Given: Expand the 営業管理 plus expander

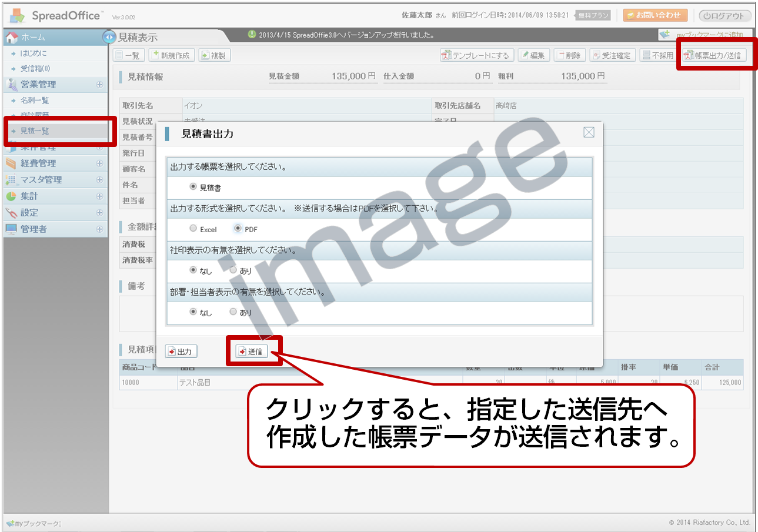Looking at the screenshot, I should tap(99, 85).
